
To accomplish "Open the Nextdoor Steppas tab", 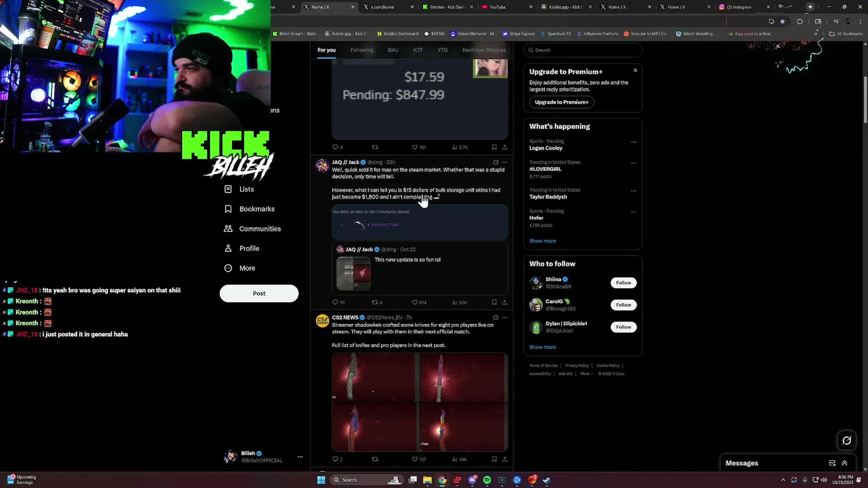I will [484, 49].
